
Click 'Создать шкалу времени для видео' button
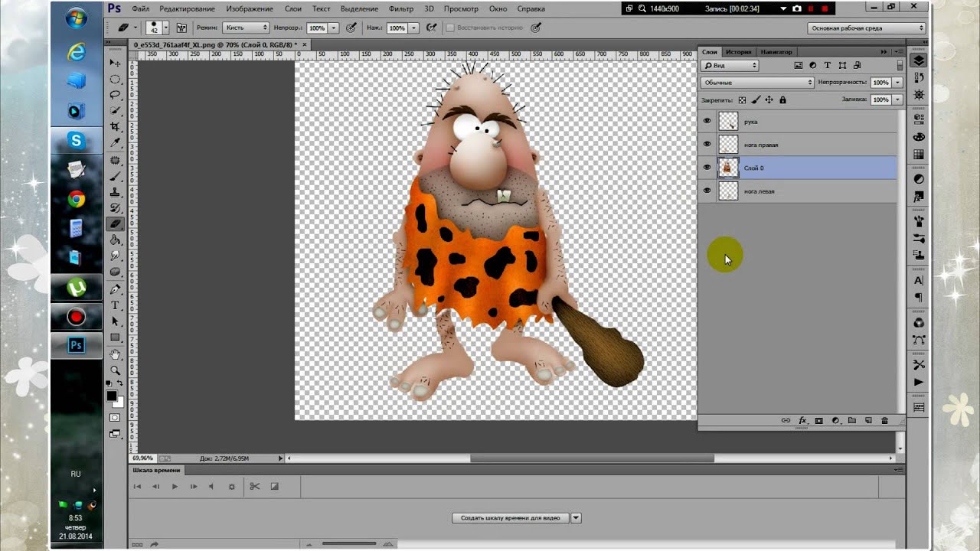tap(511, 518)
